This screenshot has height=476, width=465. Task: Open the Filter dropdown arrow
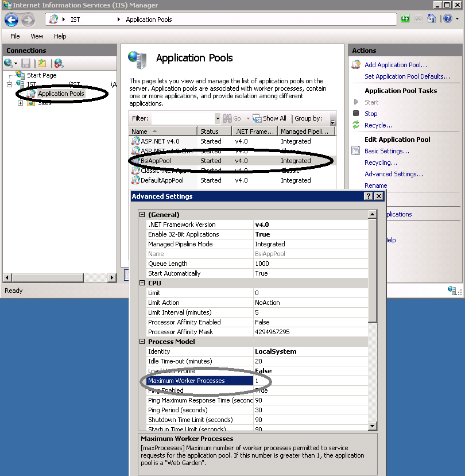[218, 118]
